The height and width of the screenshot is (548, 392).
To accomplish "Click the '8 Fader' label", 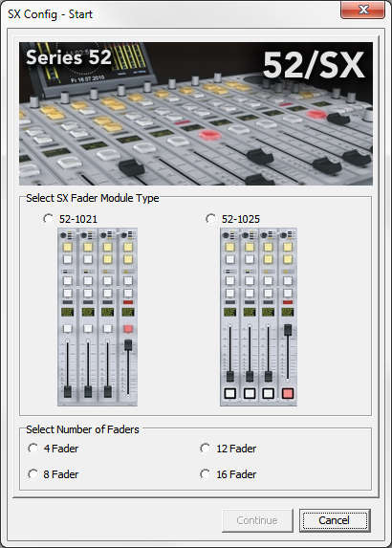I will (61, 474).
